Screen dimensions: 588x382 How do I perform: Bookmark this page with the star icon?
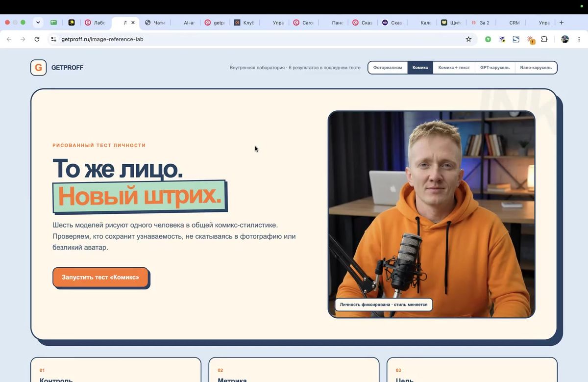pos(468,39)
